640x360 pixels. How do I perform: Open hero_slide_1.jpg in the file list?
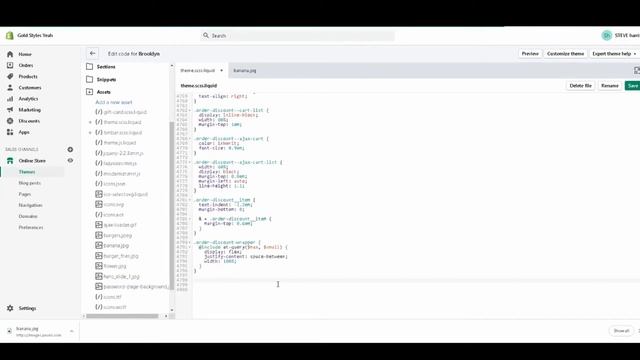(x=122, y=276)
